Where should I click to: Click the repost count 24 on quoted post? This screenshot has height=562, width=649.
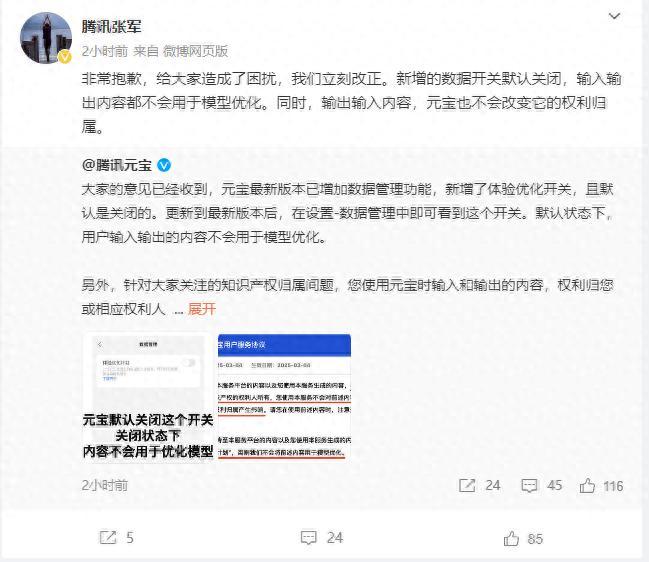point(493,485)
